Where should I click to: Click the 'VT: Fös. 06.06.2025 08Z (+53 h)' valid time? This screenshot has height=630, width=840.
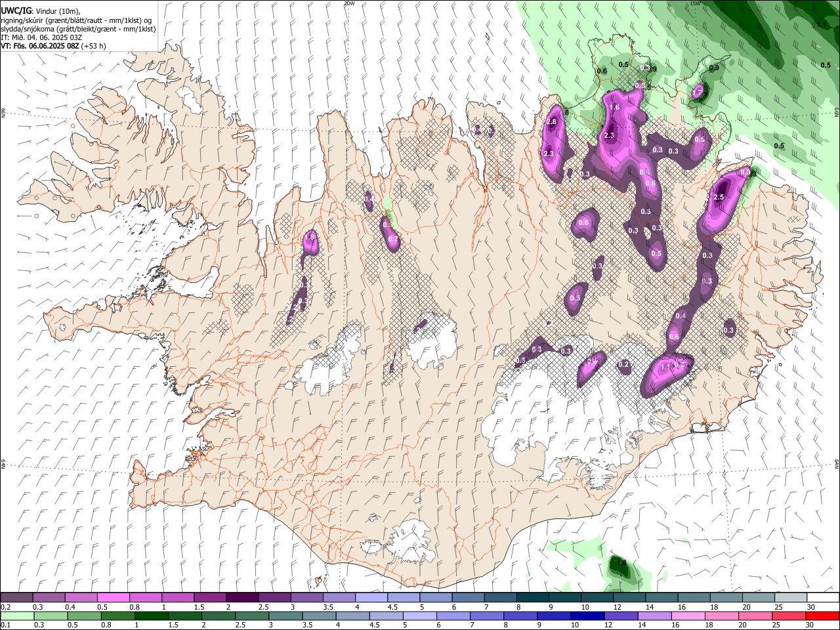pyautogui.click(x=54, y=46)
